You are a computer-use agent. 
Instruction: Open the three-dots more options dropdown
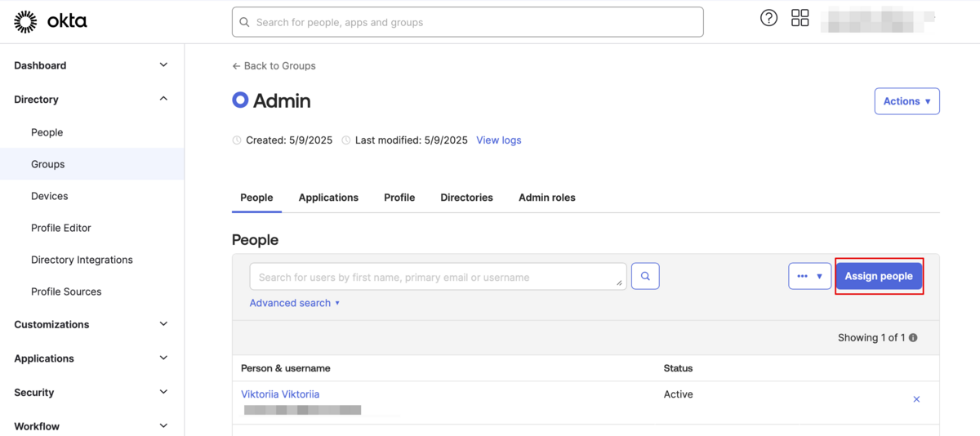click(x=809, y=276)
